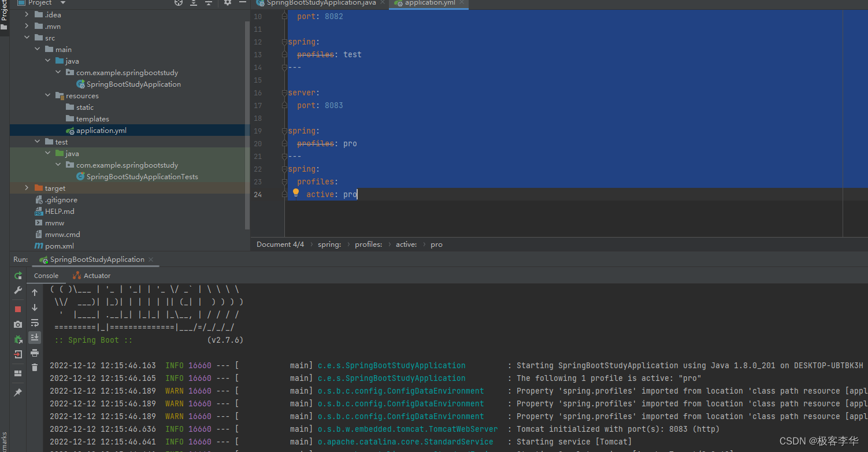
Task: Click the green bug debugger icon
Action: pyautogui.click(x=18, y=339)
